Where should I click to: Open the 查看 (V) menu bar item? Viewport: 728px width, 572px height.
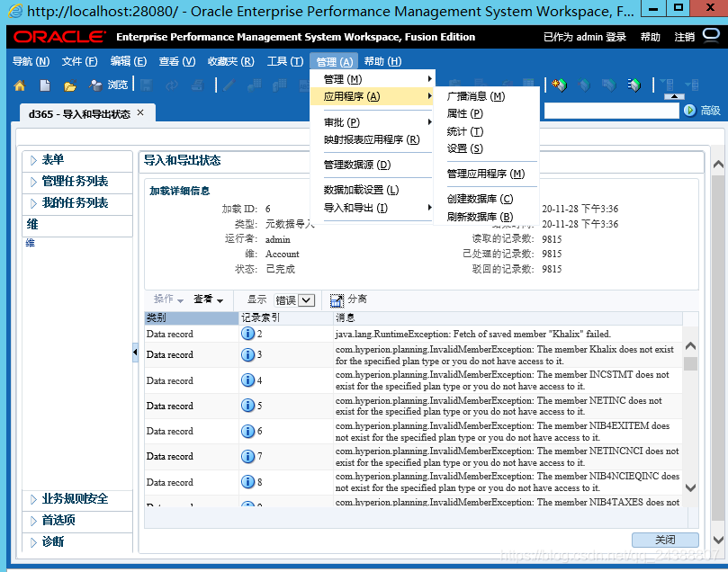click(177, 61)
